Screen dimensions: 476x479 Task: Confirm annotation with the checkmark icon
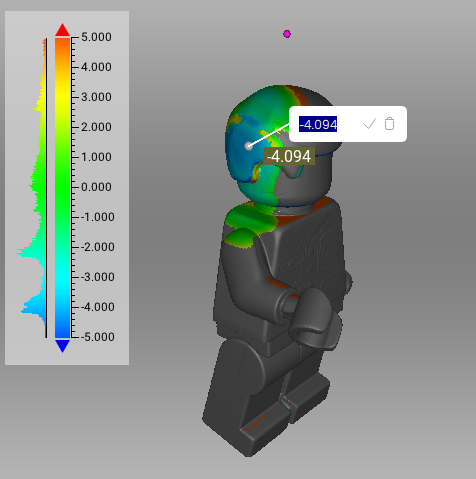[x=369, y=124]
